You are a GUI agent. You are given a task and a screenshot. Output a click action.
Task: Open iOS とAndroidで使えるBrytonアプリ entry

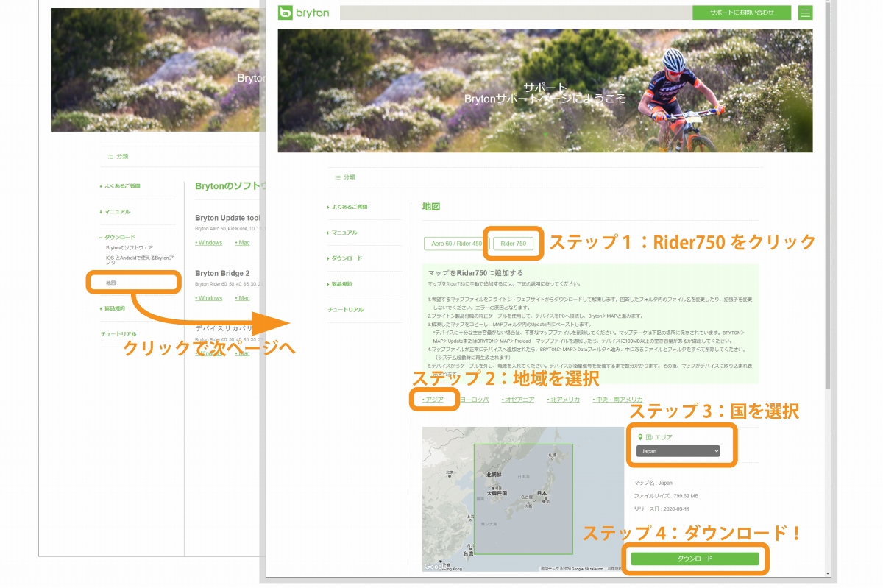point(140,261)
